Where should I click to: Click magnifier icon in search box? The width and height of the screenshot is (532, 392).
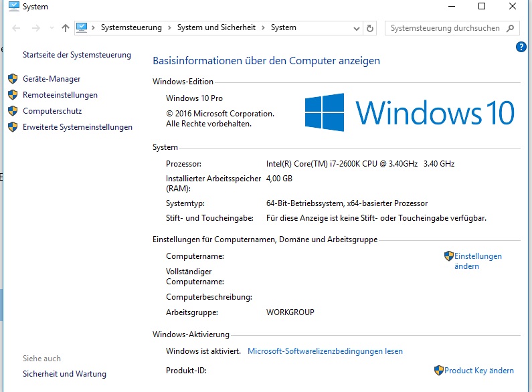[x=511, y=28]
